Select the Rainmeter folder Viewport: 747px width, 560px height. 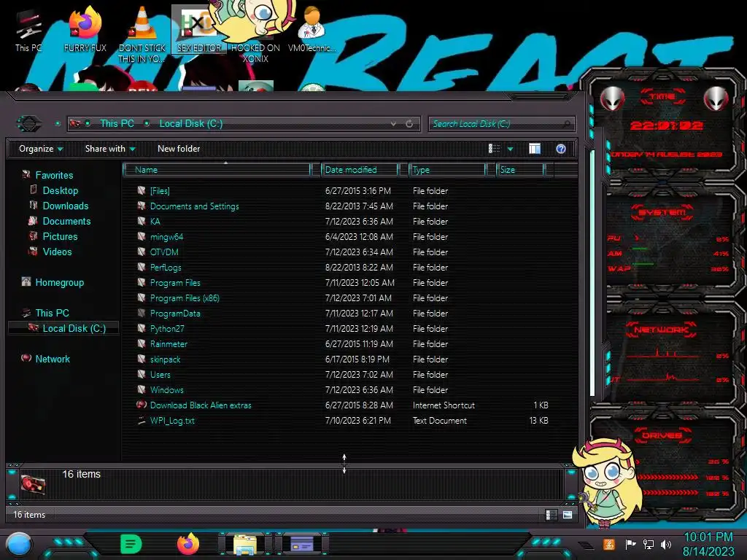(x=169, y=344)
